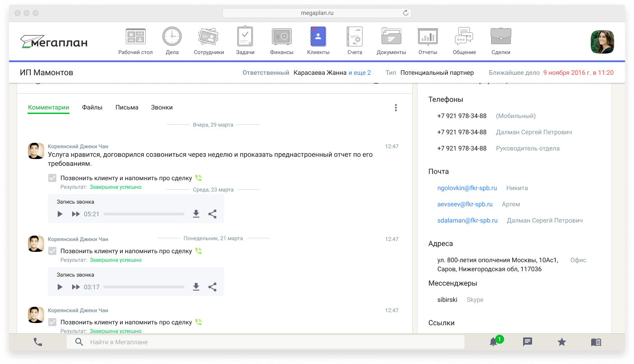Expand responsible list via 'и еще 2'
Image resolution: width=634 pixels, height=364 pixels.
tap(359, 73)
